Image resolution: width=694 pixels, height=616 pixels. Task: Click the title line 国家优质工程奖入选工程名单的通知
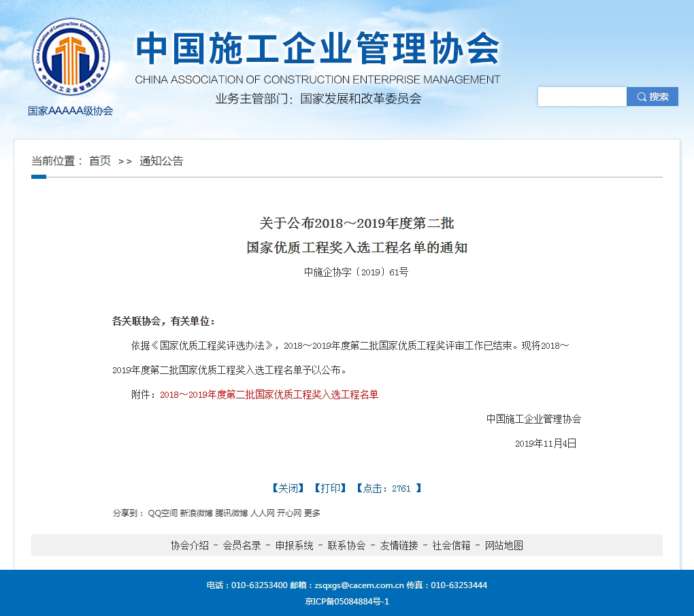[x=357, y=247]
